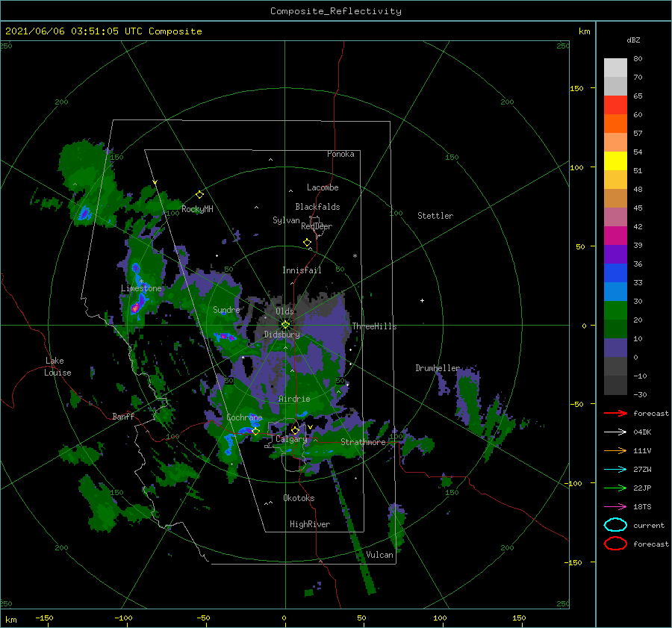The image size is (672, 628).
Task: Click the cyan 27ZW arrow legend icon
Action: [615, 470]
